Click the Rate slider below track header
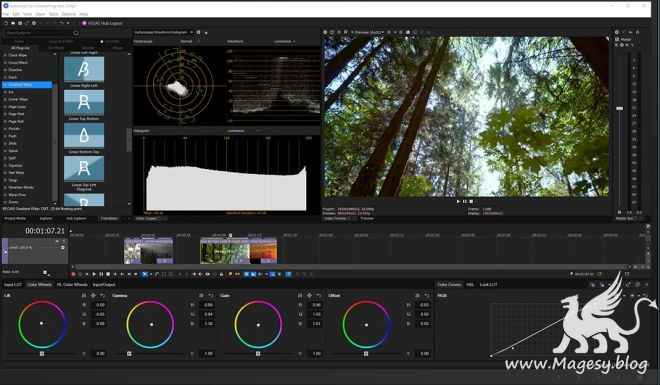 (x=45, y=273)
